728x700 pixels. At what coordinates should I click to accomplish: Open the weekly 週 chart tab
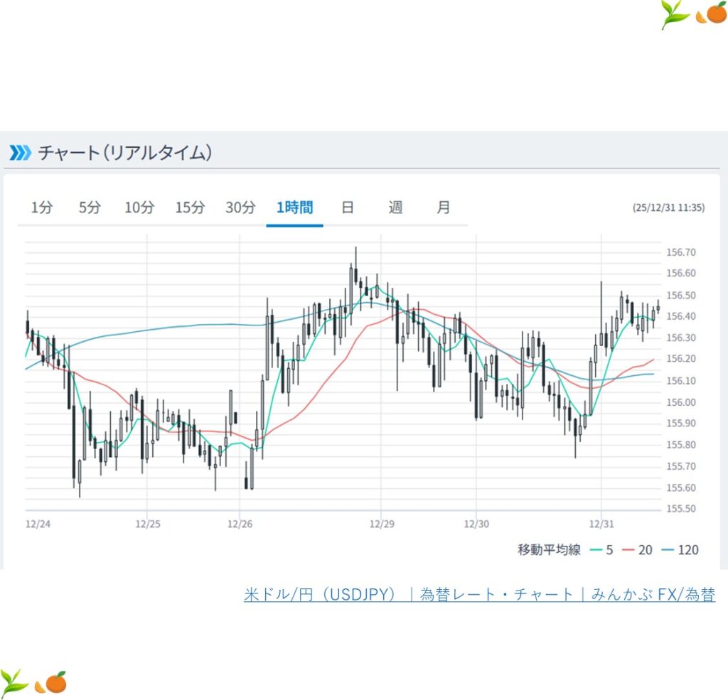pyautogui.click(x=396, y=208)
